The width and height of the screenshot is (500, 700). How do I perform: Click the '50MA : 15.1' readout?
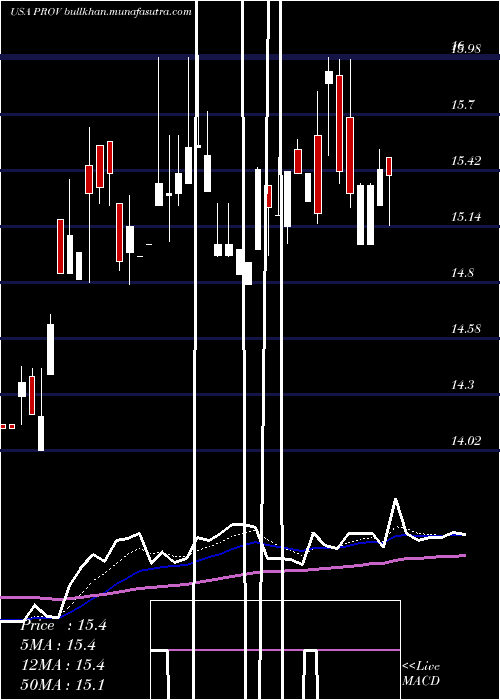(x=62, y=684)
